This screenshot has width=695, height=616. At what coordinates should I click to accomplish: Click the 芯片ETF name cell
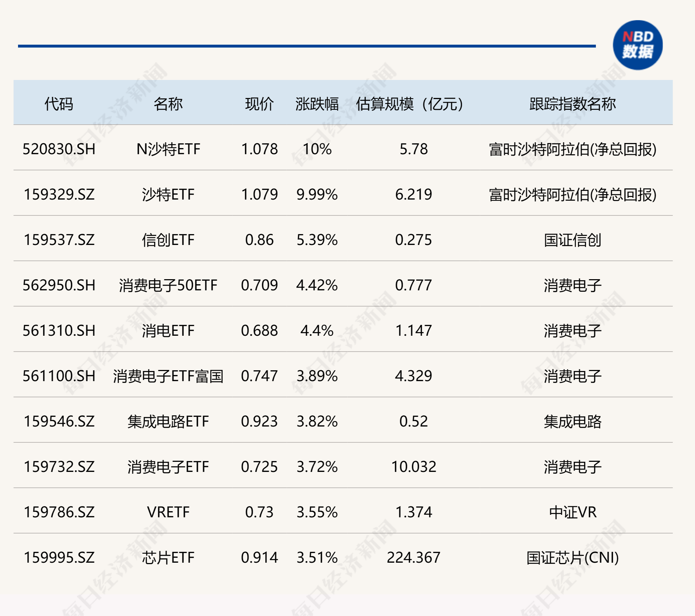coord(168,558)
